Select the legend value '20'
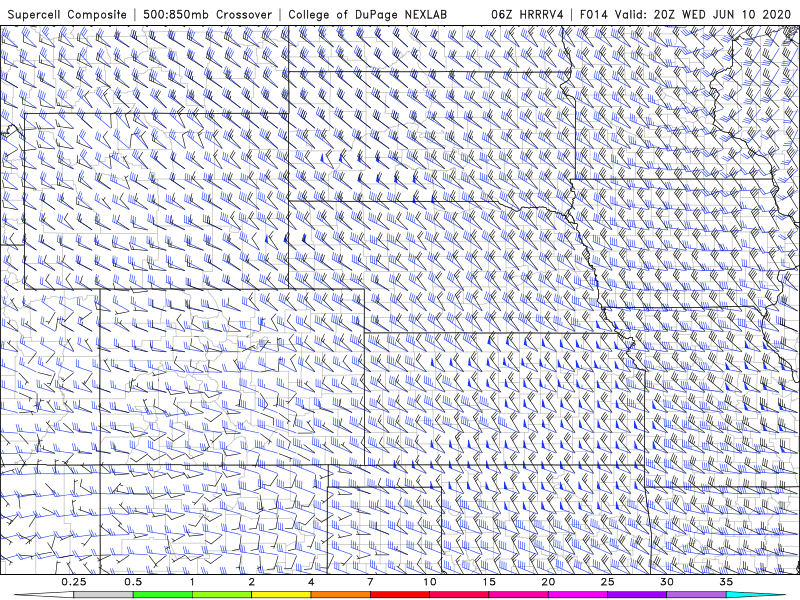This screenshot has width=800, height=600. (548, 582)
